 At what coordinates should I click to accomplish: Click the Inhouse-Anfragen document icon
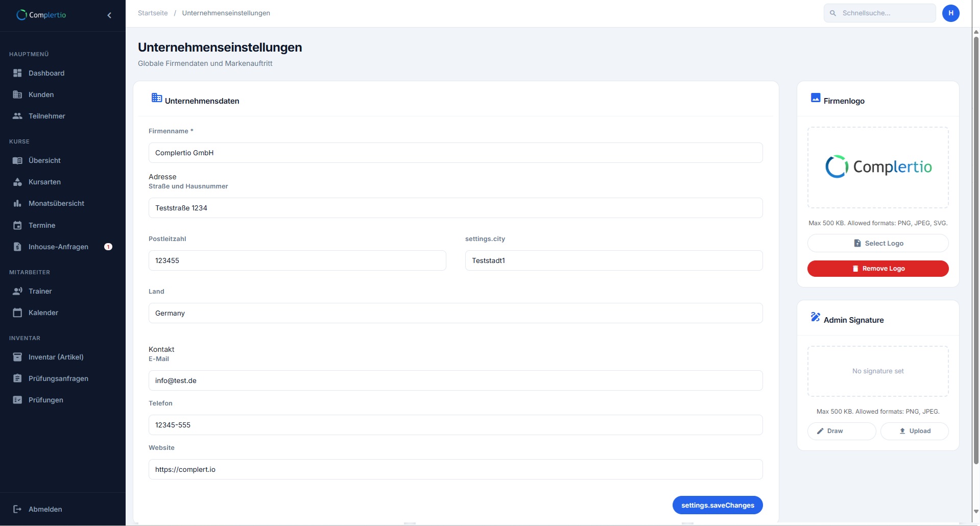(x=17, y=247)
